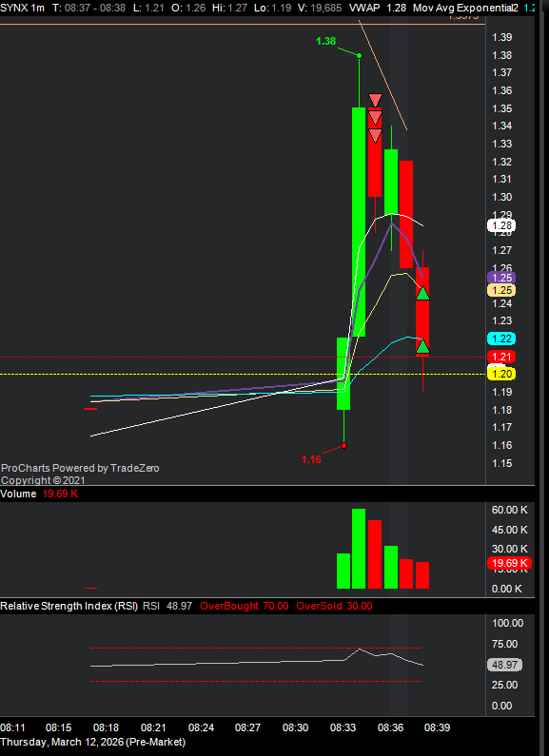The image size is (549, 756).
Task: Select the red 1.16 low point marker
Action: (x=344, y=445)
